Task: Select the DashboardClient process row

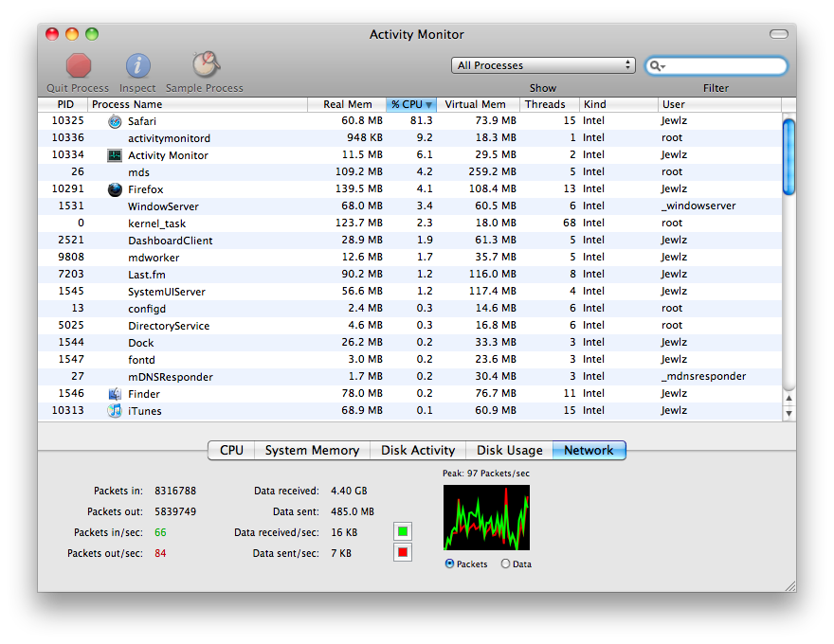Action: click(x=410, y=241)
